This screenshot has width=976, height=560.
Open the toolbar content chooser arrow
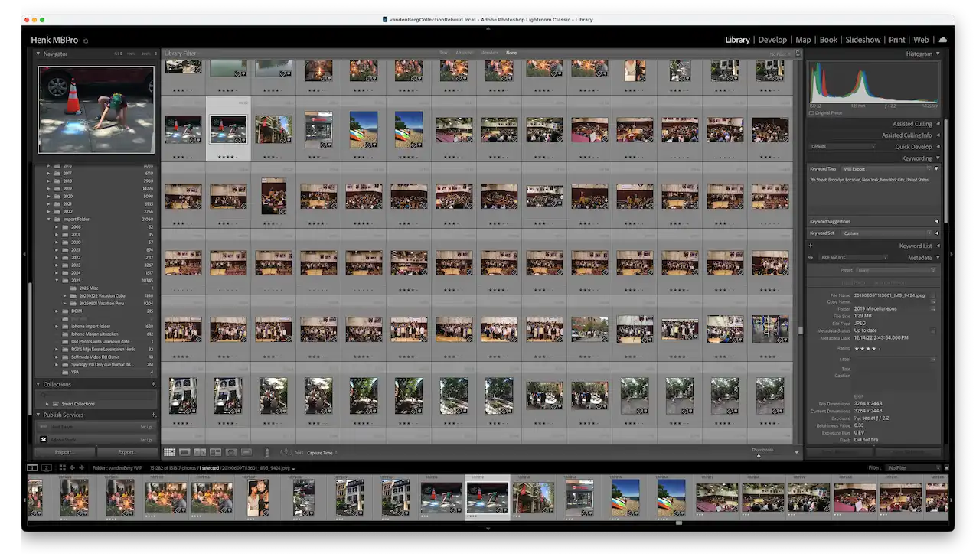click(797, 452)
